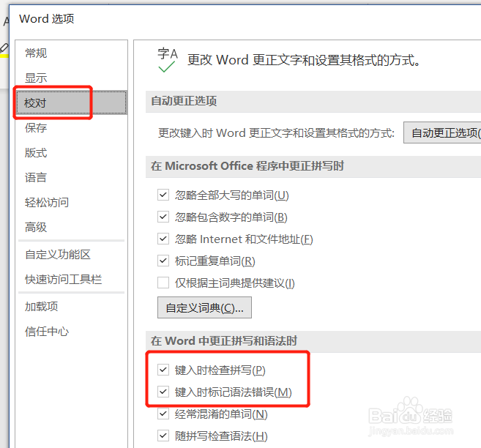Click the 在 Word 中更正拼写和语法时 heading
481x448 pixels.
pyautogui.click(x=224, y=340)
